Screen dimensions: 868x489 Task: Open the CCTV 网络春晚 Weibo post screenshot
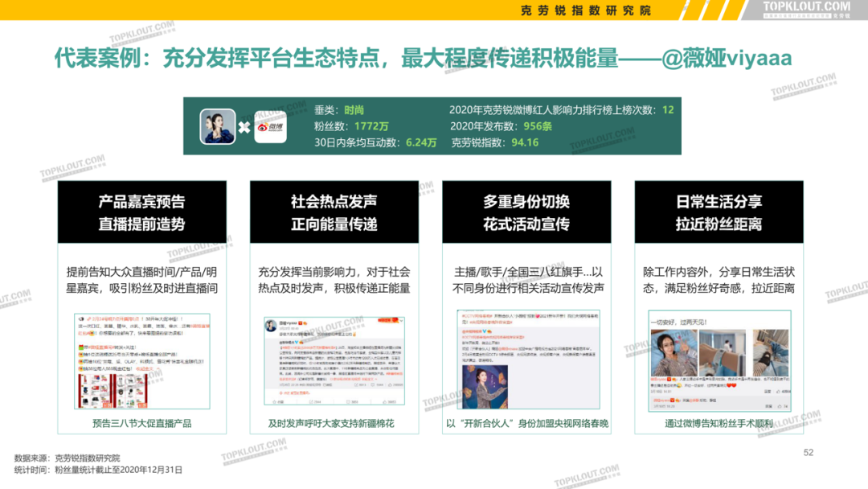coord(528,360)
